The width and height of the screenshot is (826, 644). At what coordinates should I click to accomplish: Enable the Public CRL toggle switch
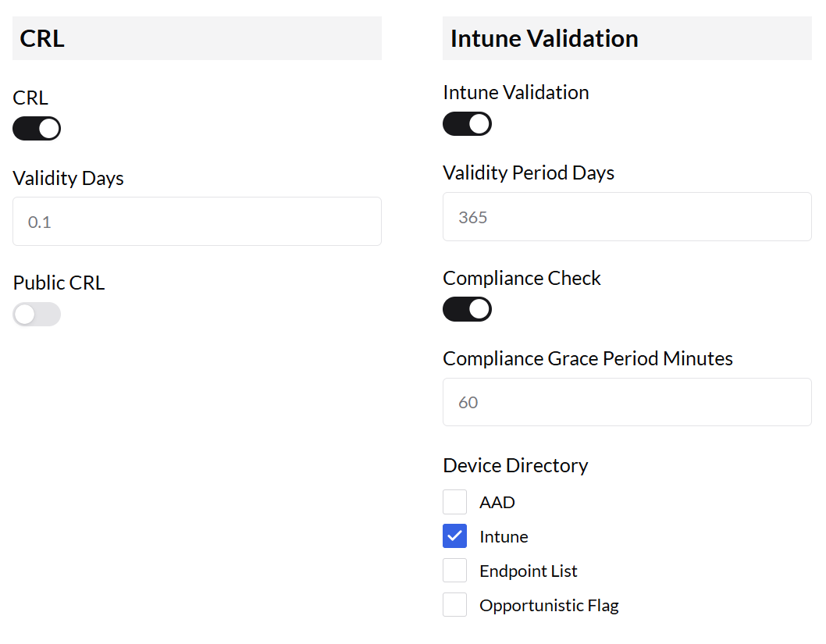pyautogui.click(x=37, y=315)
